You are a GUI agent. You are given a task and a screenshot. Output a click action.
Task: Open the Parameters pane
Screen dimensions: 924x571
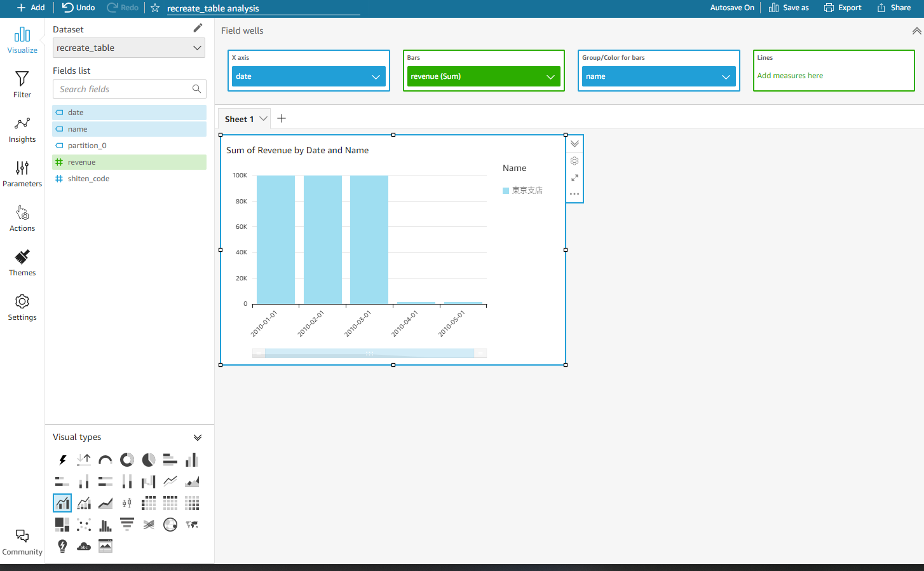(x=22, y=174)
